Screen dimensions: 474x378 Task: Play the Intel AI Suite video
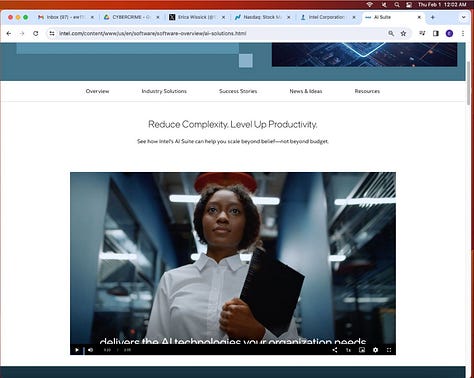(77, 350)
